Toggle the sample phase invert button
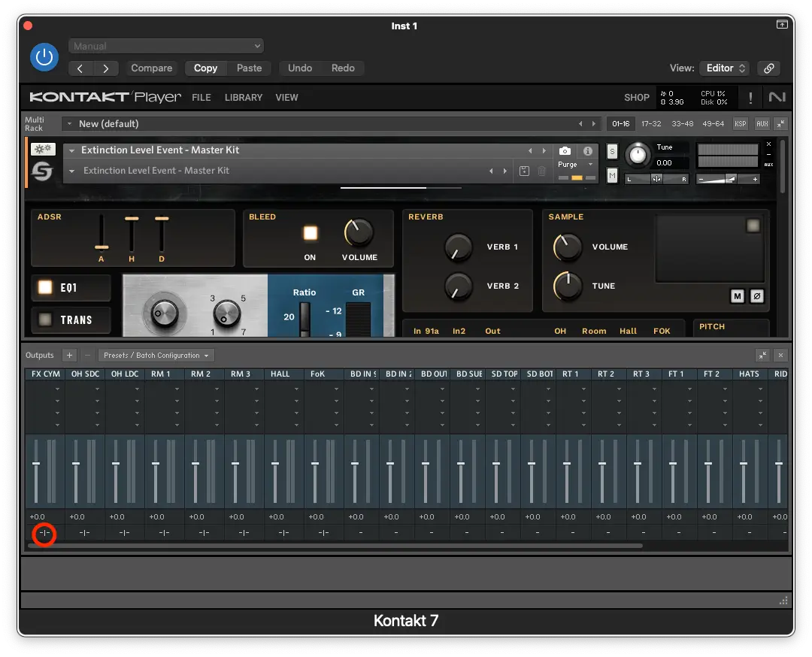The image size is (812, 657). [756, 295]
